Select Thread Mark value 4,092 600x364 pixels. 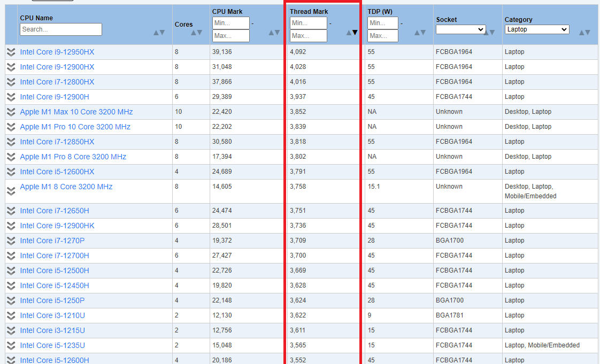pyautogui.click(x=298, y=52)
